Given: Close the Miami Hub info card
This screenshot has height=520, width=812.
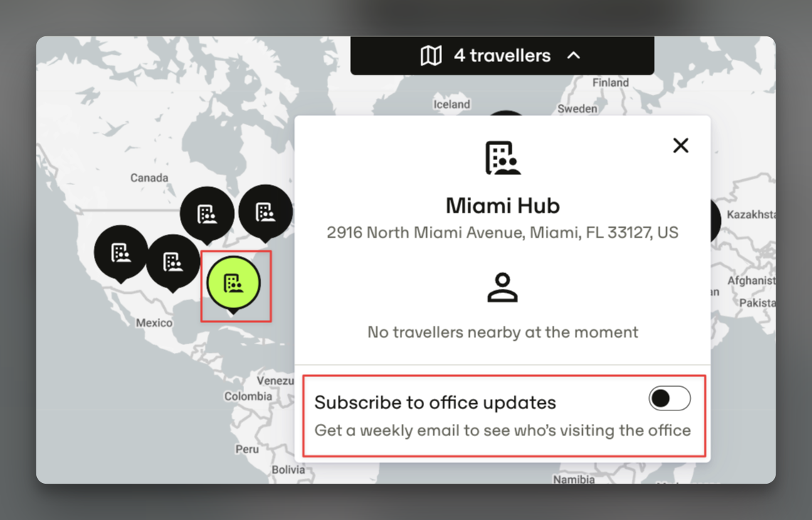Looking at the screenshot, I should [680, 145].
